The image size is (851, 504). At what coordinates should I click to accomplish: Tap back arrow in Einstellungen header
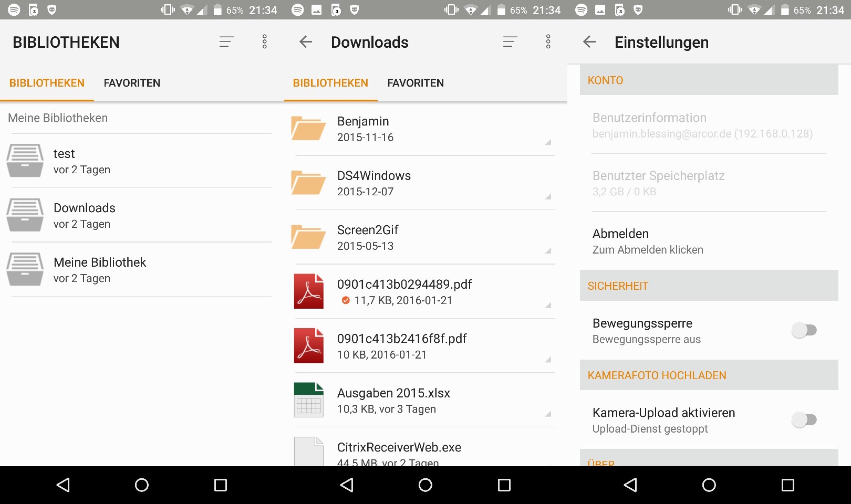click(589, 42)
